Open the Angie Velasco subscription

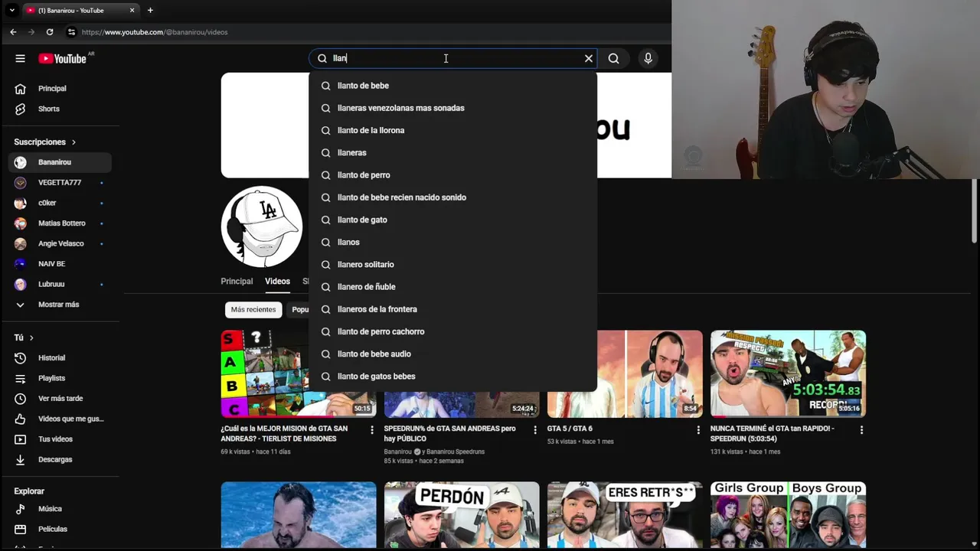[60, 243]
